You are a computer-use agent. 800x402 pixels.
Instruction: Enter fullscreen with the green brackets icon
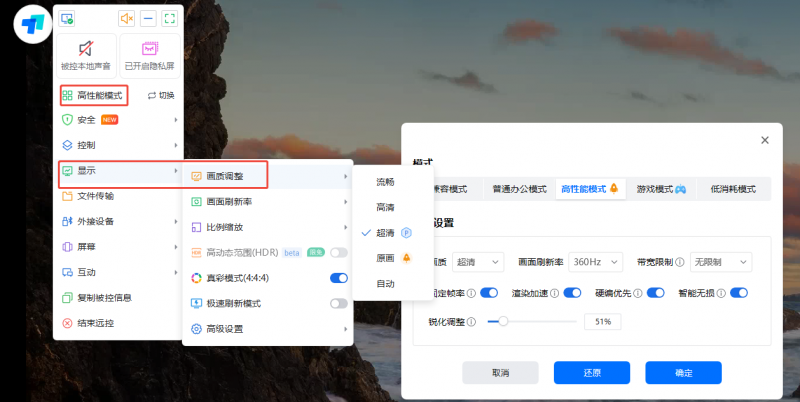coord(170,19)
